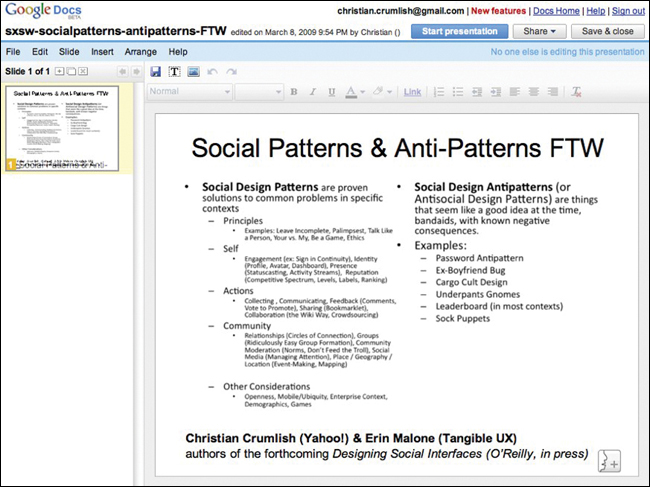Click the speaker notes icon on slide
650x487 pixels.
(x=609, y=460)
